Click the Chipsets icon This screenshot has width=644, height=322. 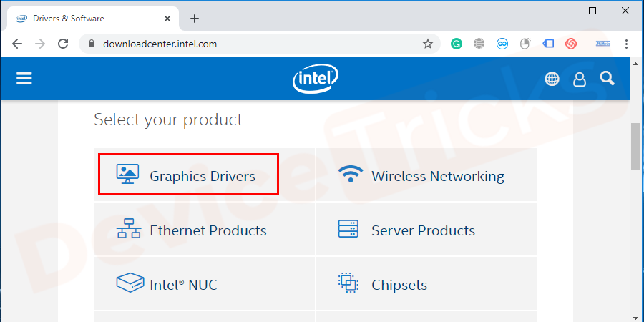click(x=348, y=283)
